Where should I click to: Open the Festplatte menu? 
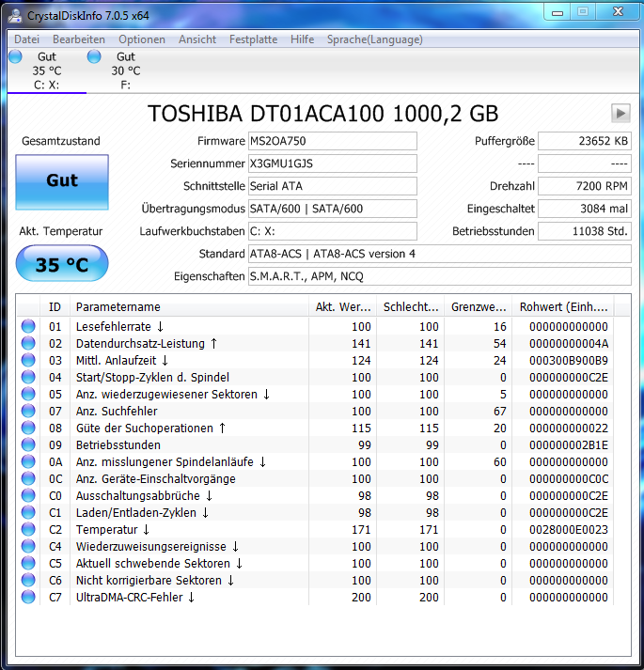253,39
